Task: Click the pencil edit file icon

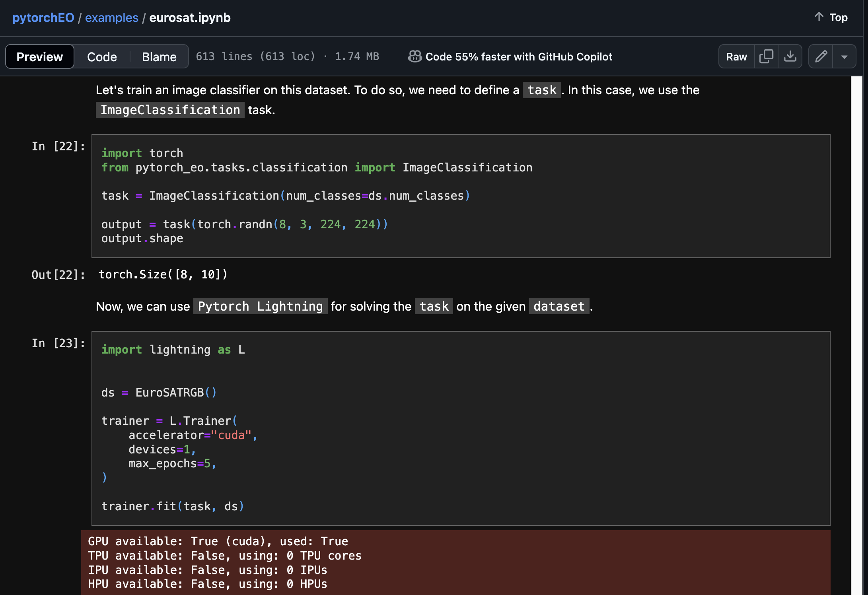Action: [x=821, y=56]
